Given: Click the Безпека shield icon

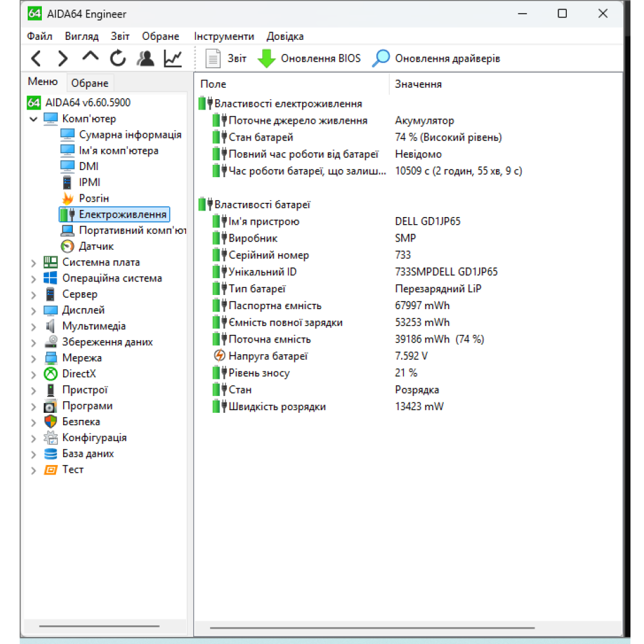Looking at the screenshot, I should click(x=50, y=422).
